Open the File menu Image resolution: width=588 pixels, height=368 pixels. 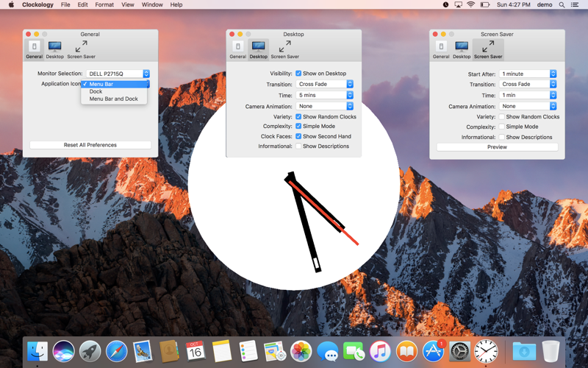tap(65, 4)
